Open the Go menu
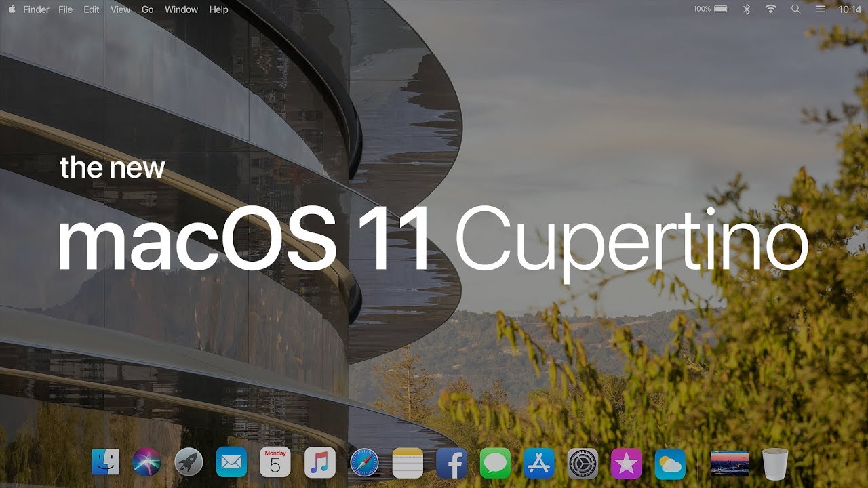 pos(147,9)
